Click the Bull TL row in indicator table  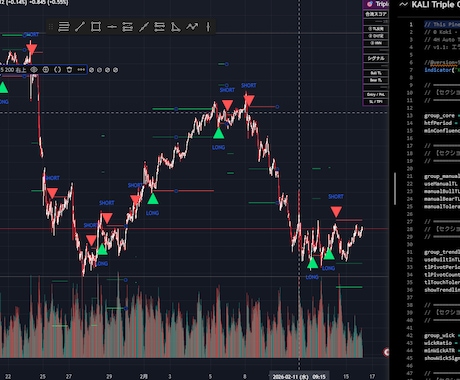coord(376,73)
